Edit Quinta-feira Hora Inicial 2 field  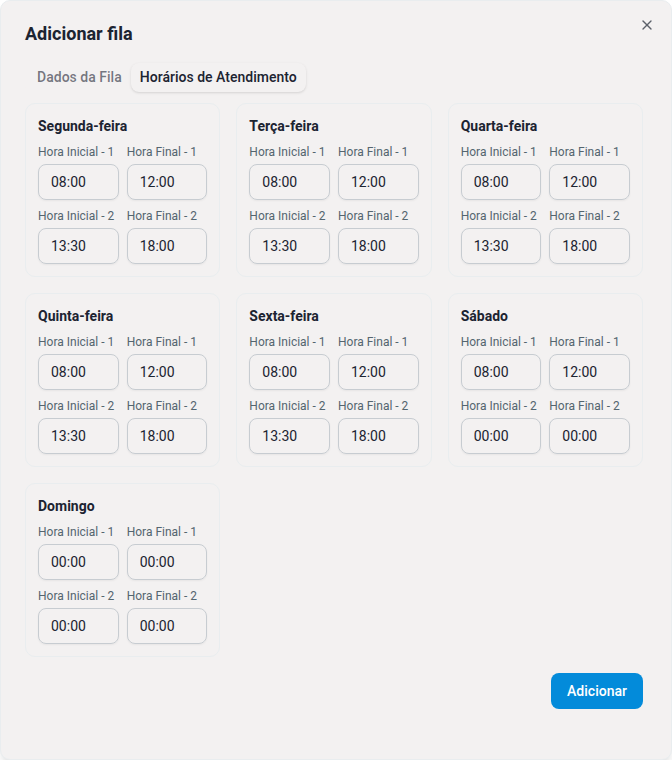tap(79, 436)
